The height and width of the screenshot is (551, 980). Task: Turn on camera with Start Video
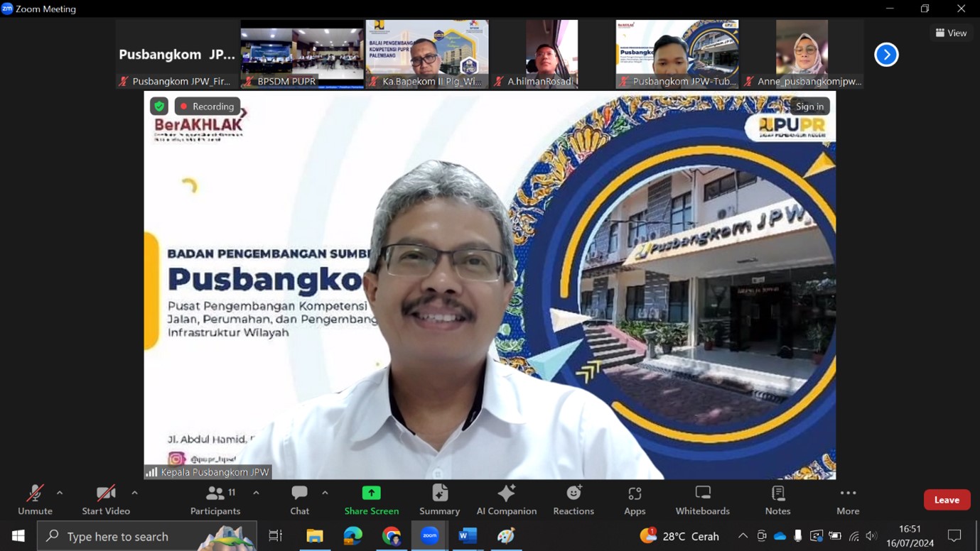(x=106, y=500)
